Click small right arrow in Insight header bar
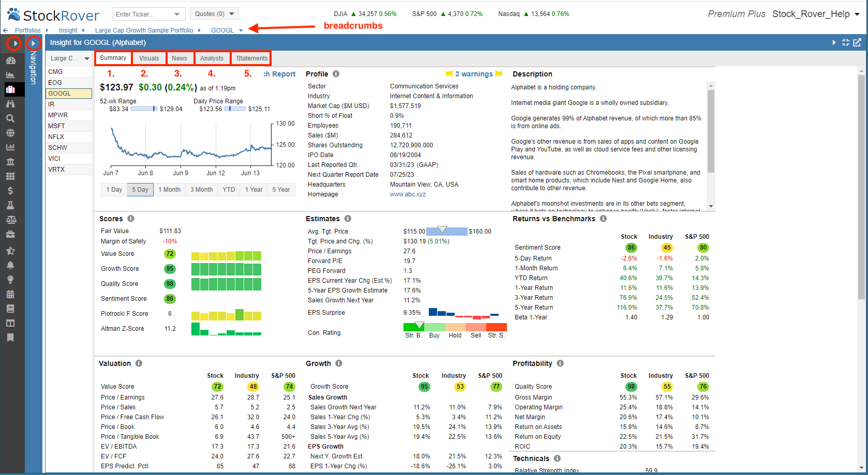The image size is (868, 475). 834,42
